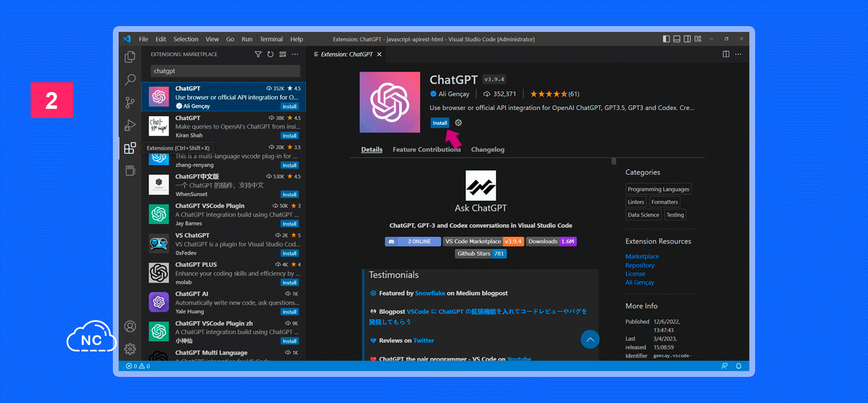The height and width of the screenshot is (403, 868).
Task: Close the Extension: ChatGPT editor tab
Action: pyautogui.click(x=380, y=54)
